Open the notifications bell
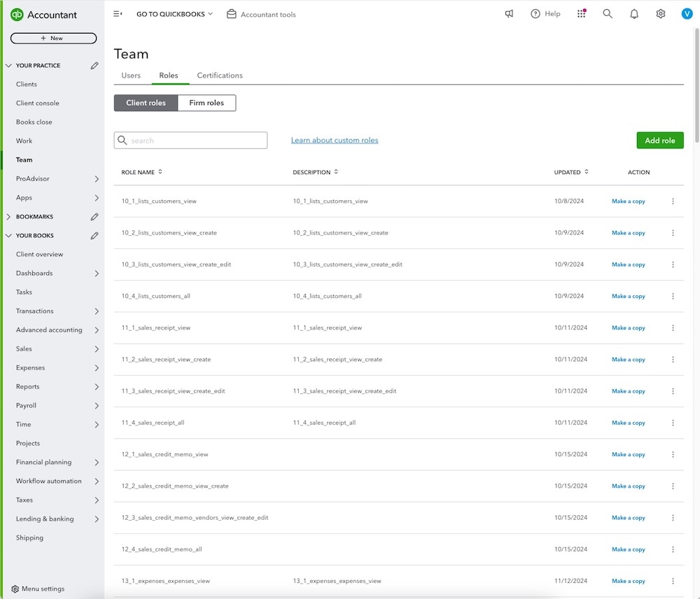This screenshot has width=700, height=599. 633,13
